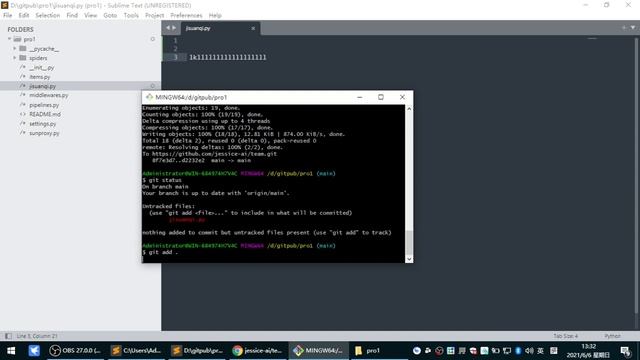Go to previous tab with left arrow
Viewport: 640px width, 360px height.
(167, 28)
